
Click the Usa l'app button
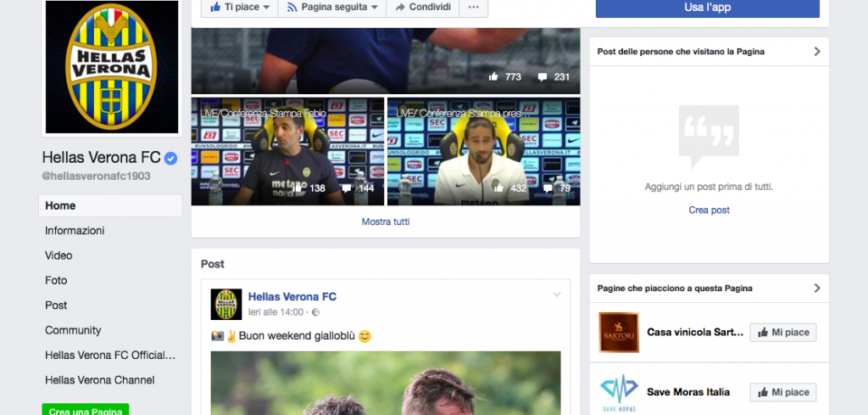tap(708, 8)
